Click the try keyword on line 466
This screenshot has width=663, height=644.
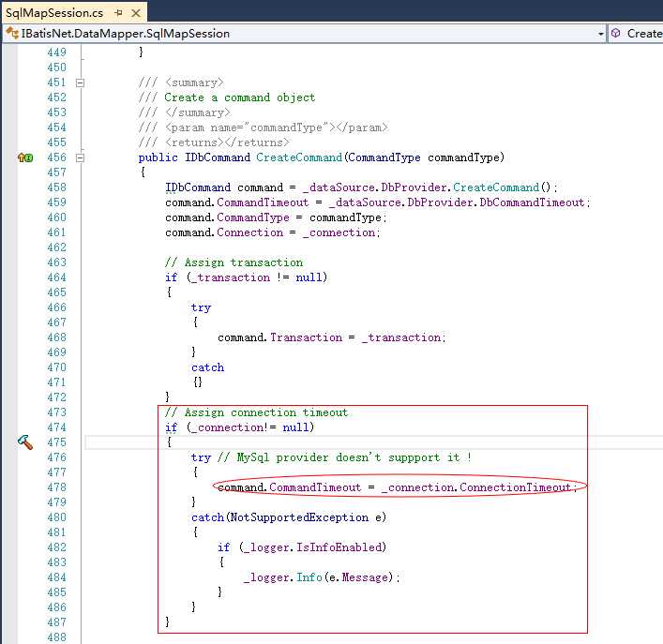[201, 307]
